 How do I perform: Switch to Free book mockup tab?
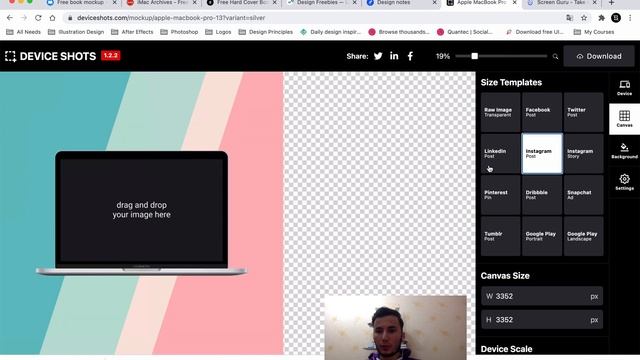[x=81, y=3]
